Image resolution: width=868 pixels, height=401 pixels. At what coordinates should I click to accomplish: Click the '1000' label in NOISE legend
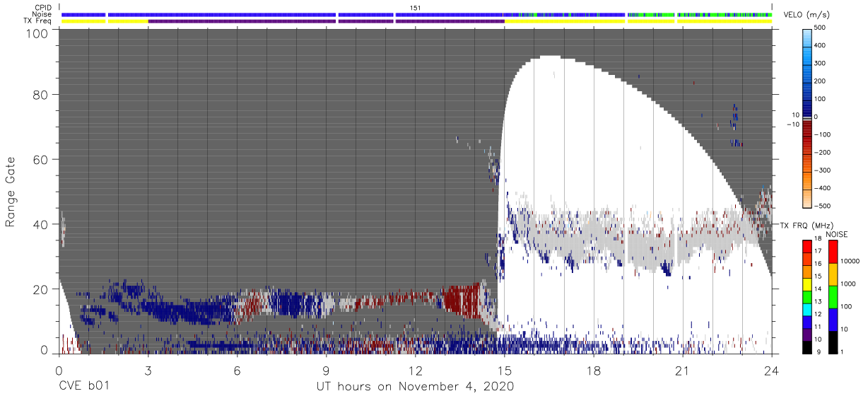pyautogui.click(x=848, y=283)
